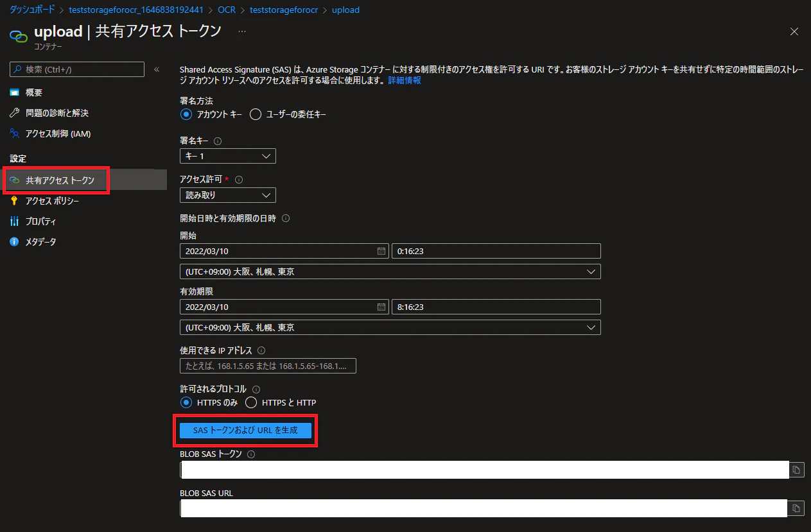Screen dimensions: 811x532
Task: Click the allowed IP address field
Action: point(268,366)
